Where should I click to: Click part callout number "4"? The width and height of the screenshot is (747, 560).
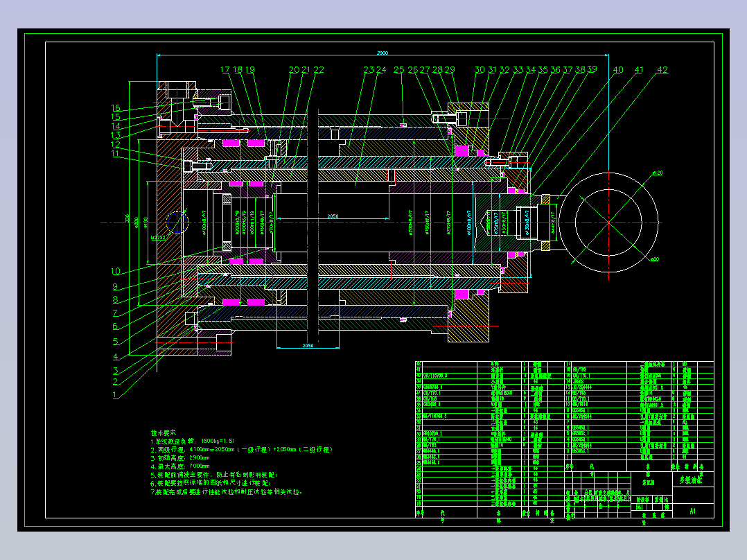[115, 356]
